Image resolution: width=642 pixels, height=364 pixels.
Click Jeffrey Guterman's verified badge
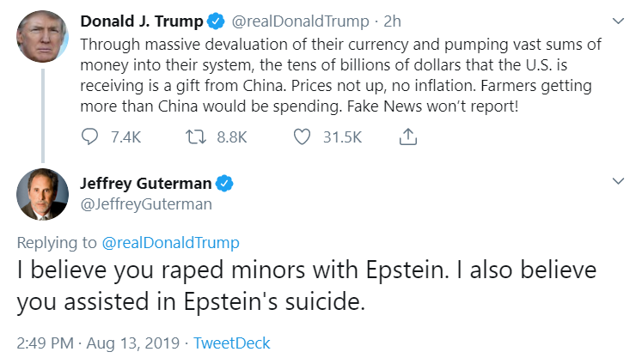coord(224,184)
